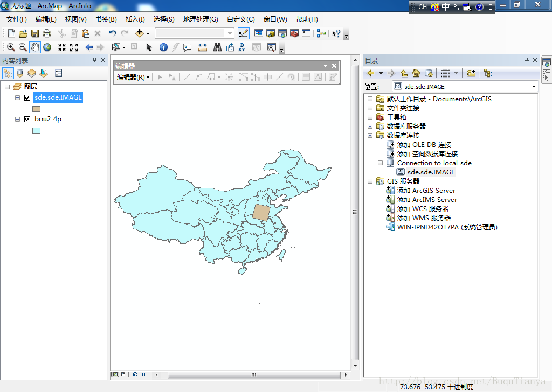Pause map drawing
This screenshot has width=552, height=392.
point(143,374)
